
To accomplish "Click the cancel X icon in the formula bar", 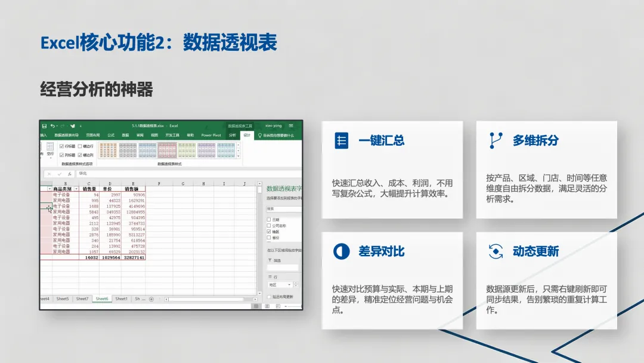I will click(49, 174).
